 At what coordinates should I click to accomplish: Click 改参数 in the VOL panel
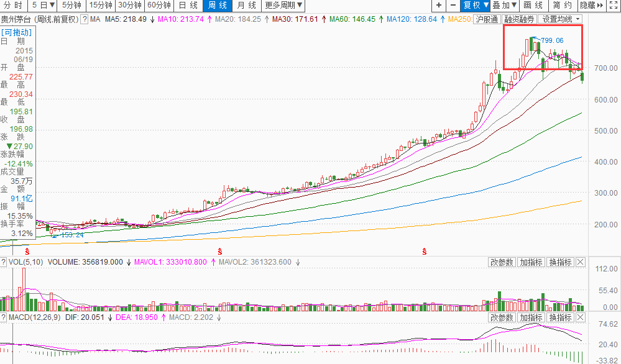click(502, 262)
